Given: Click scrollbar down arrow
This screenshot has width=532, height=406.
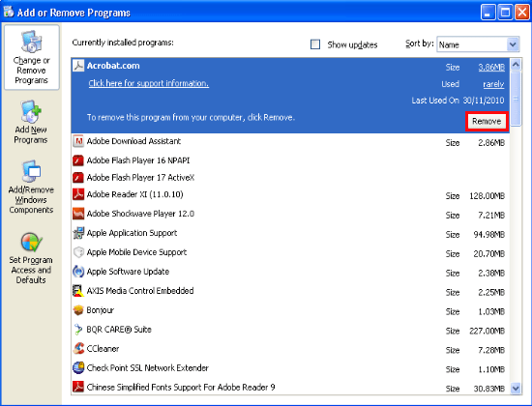Looking at the screenshot, I should click(x=516, y=388).
